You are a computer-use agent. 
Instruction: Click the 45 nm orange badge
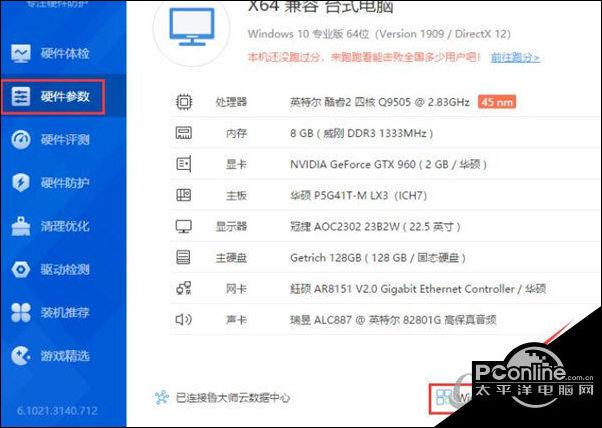point(497,102)
